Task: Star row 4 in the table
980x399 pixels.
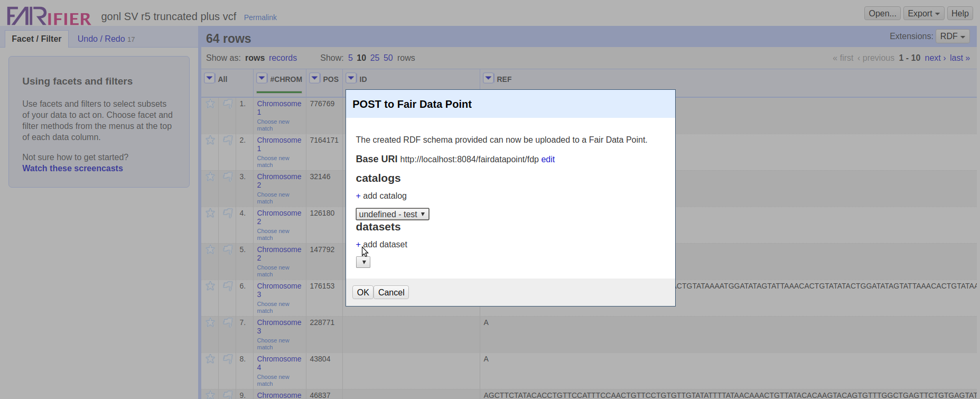Action: tap(210, 213)
